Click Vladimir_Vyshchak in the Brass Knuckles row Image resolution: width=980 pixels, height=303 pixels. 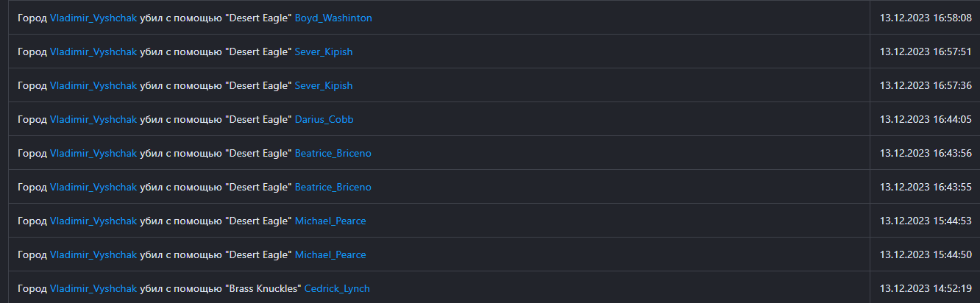coord(93,288)
